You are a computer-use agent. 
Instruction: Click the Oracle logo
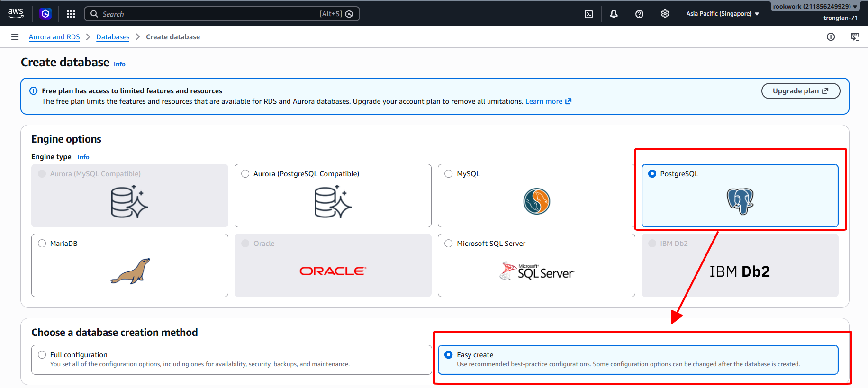[333, 271]
